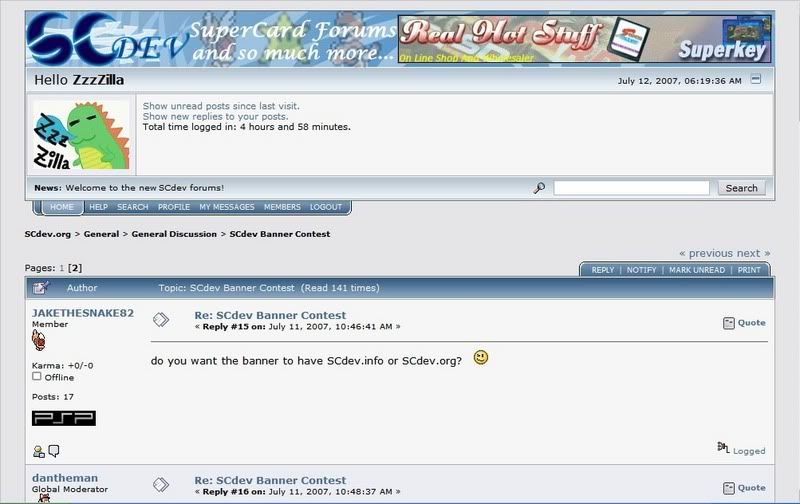The image size is (800, 504).
Task: Open dantheman user profile link
Action: (x=65, y=478)
